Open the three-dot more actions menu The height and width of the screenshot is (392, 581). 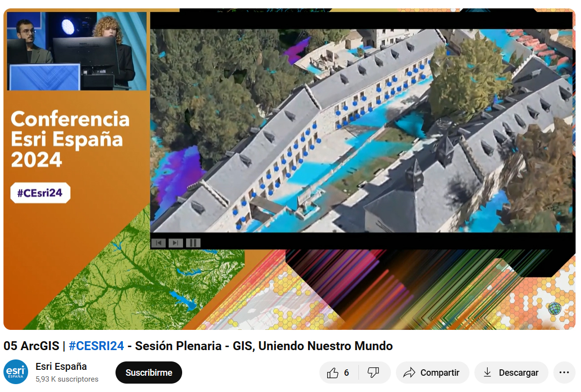[564, 373]
